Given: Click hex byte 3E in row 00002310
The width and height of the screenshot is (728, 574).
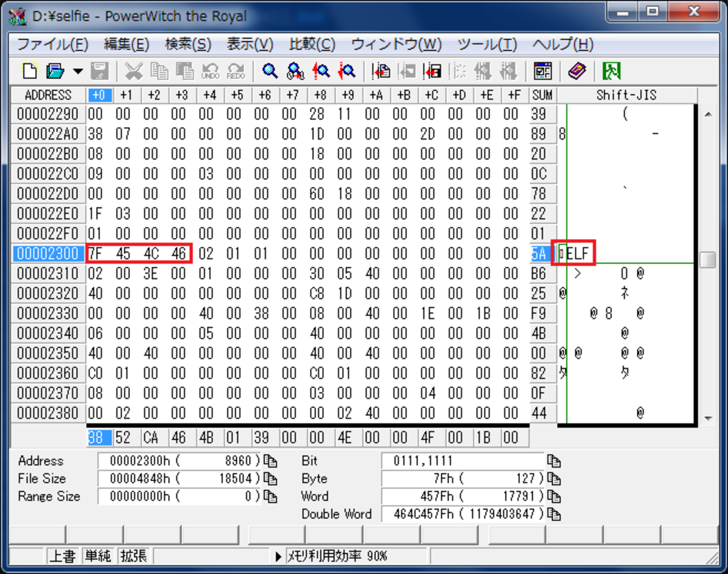Looking at the screenshot, I should [151, 274].
